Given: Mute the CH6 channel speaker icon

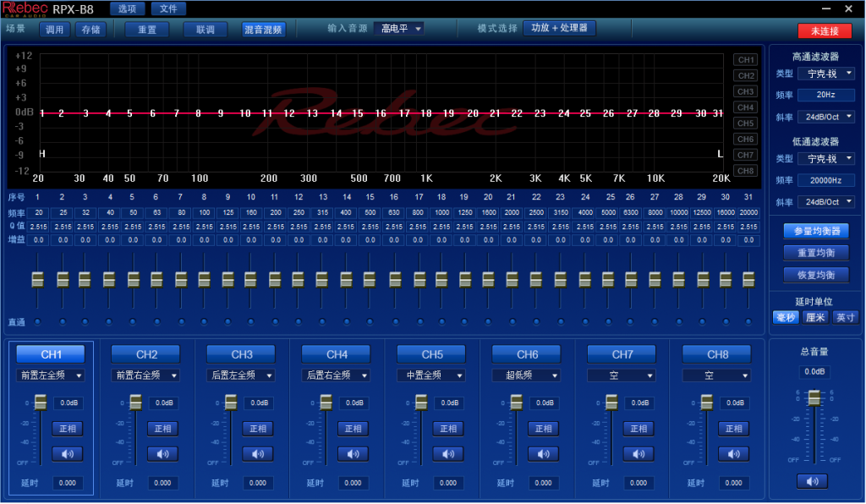Looking at the screenshot, I should (x=544, y=454).
